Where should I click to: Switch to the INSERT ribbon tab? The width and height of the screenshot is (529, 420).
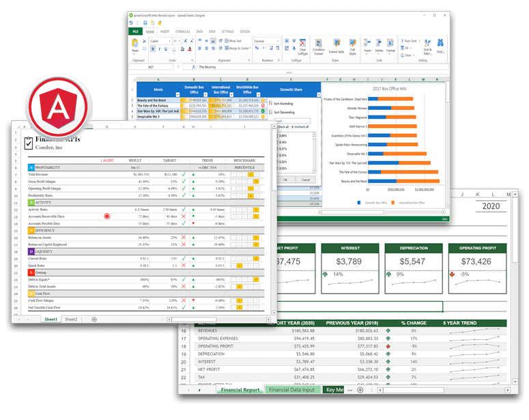click(165, 31)
